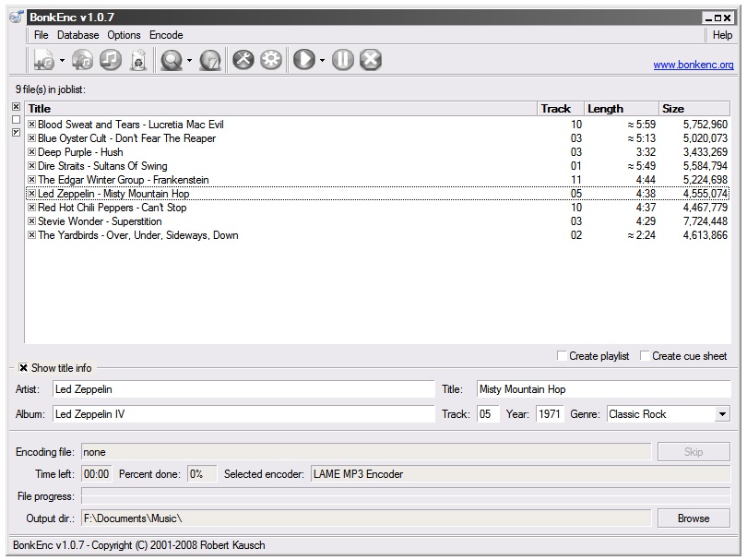Click the CDDB query magnifier icon
The image size is (747, 560).
pos(171,60)
